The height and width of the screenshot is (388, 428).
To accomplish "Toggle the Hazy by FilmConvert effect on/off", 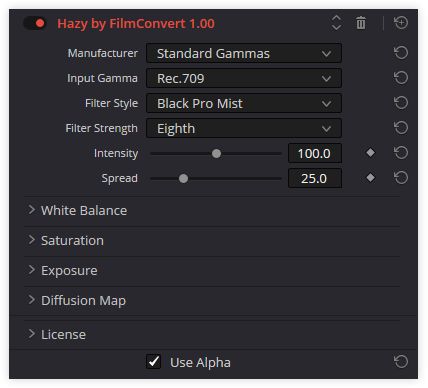I will click(x=35, y=23).
